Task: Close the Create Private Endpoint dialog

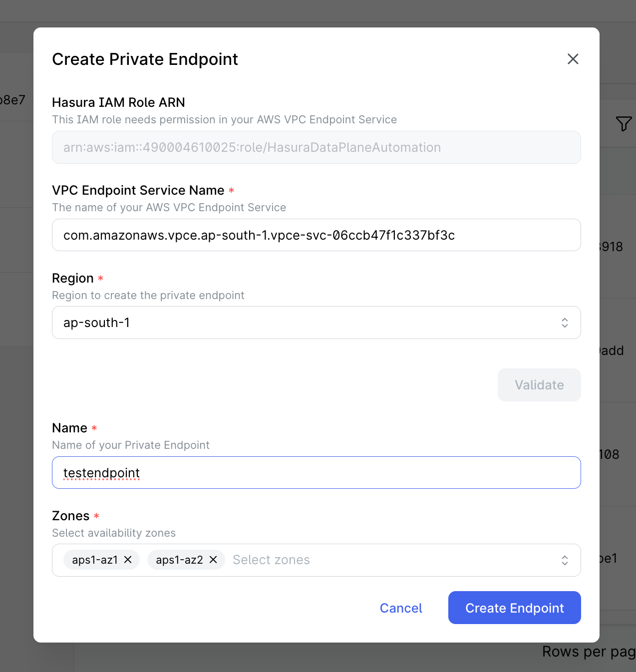Action: [x=573, y=59]
